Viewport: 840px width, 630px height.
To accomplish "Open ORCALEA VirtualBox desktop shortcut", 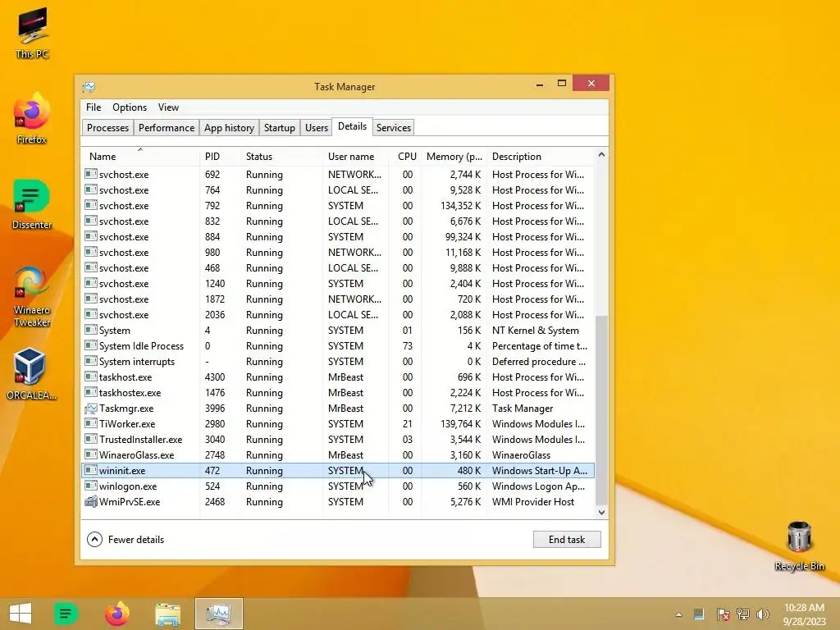I will pyautogui.click(x=31, y=374).
